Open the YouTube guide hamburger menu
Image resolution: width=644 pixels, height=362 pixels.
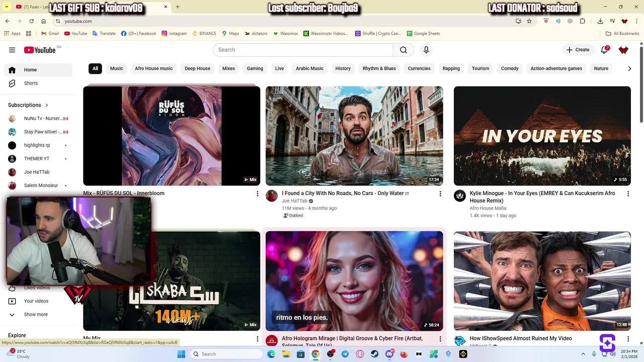[12, 50]
